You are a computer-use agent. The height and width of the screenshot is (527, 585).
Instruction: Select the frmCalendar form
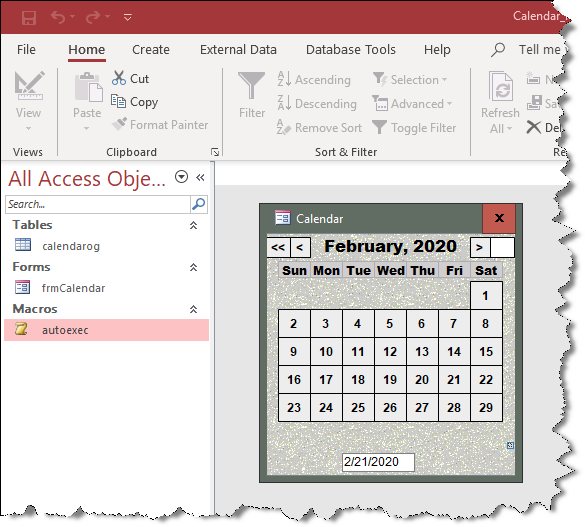[73, 288]
